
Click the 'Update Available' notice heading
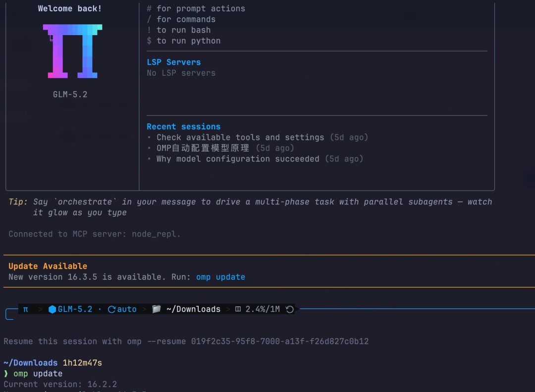(x=48, y=266)
